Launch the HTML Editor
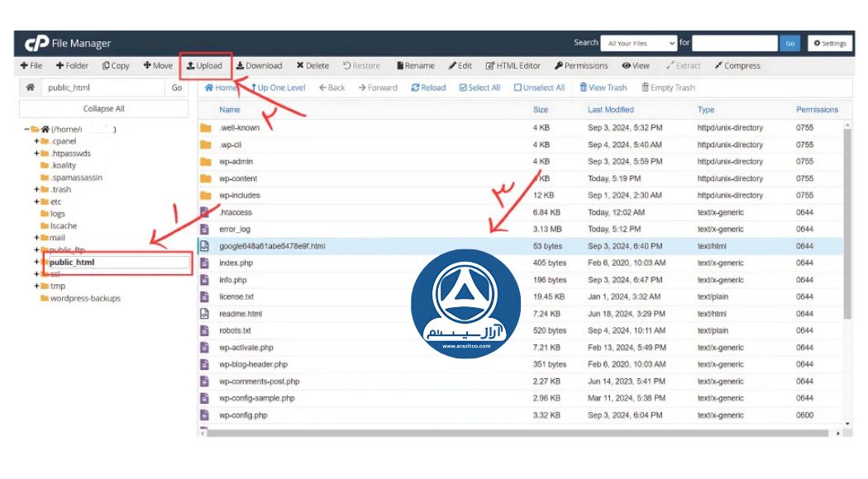Viewport: 868px width, 479px height. (x=513, y=66)
